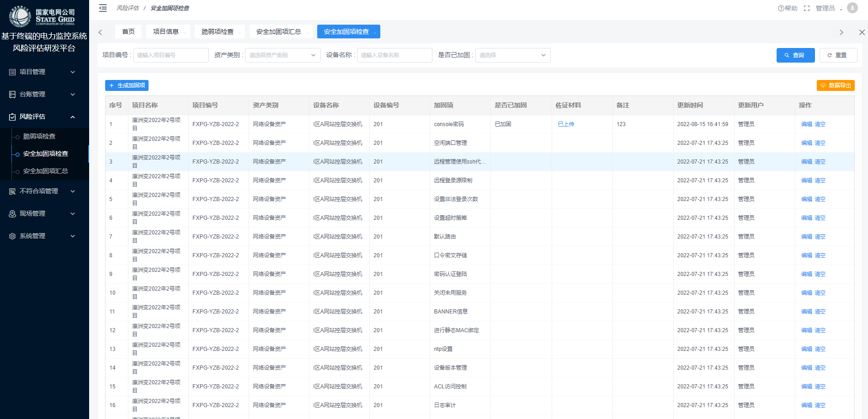Click the 不符合项管理 sidebar icon
This screenshot has width=868, height=419.
tap(12, 191)
